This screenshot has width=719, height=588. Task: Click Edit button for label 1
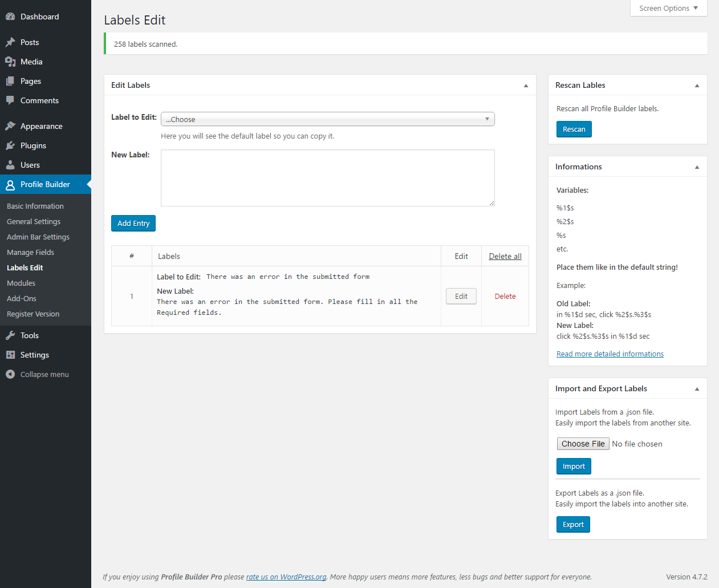[x=461, y=296]
